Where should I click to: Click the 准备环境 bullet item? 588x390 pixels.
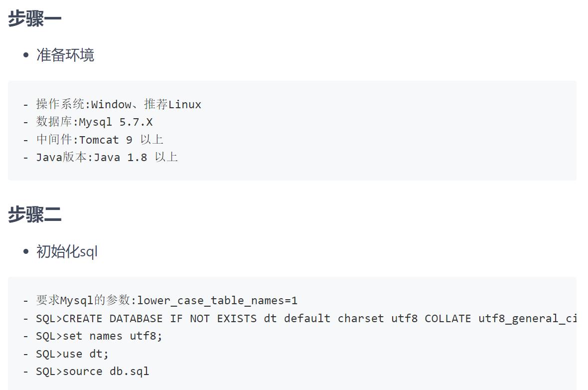65,55
